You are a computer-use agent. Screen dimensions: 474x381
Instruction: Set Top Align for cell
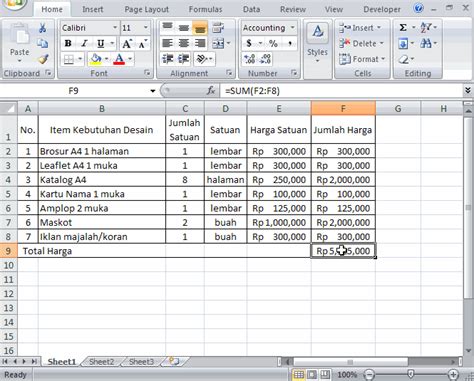(168, 28)
